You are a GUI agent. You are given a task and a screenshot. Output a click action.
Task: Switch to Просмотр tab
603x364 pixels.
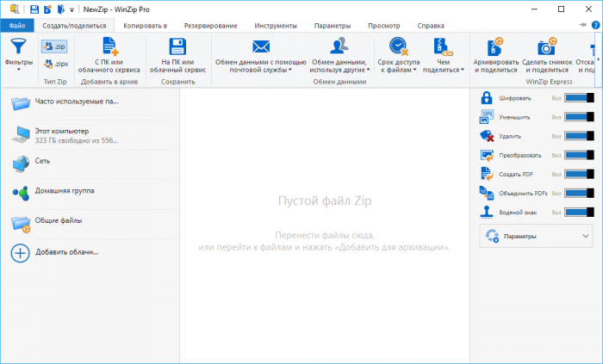[x=384, y=26]
